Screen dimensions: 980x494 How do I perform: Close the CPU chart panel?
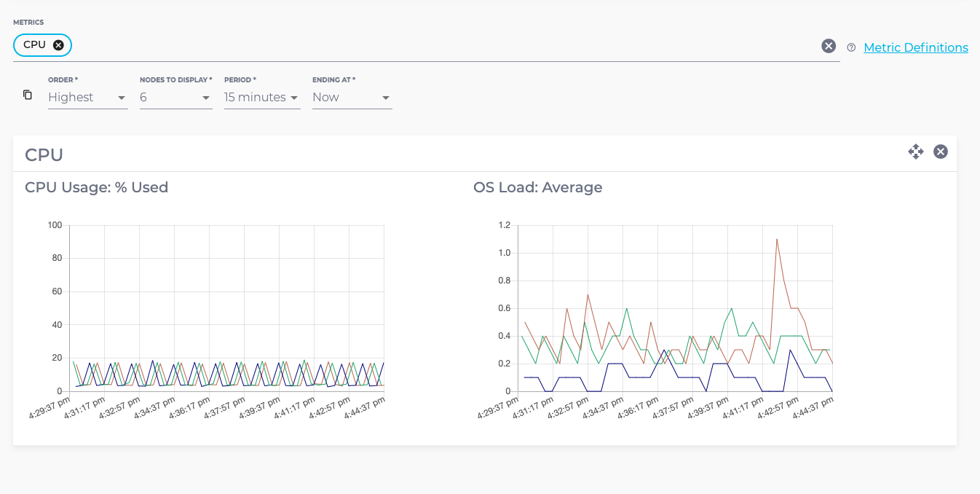[x=940, y=152]
